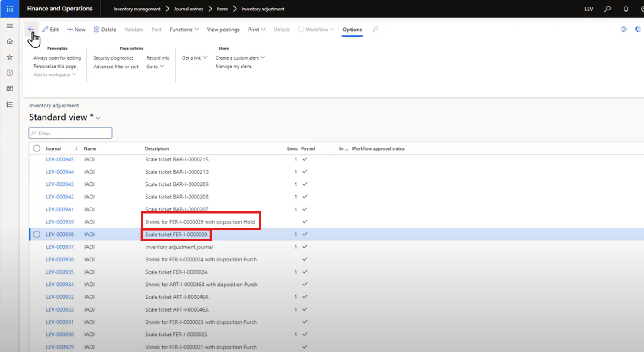Expand the Standard view selector chevron
Screen dimensions: 644x352
[98, 117]
